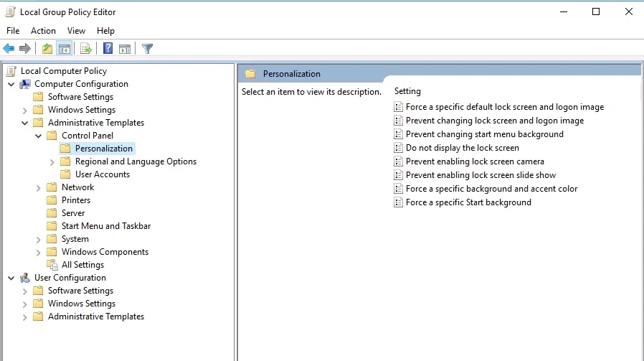Select Force a specific background and accent color

coord(492,189)
